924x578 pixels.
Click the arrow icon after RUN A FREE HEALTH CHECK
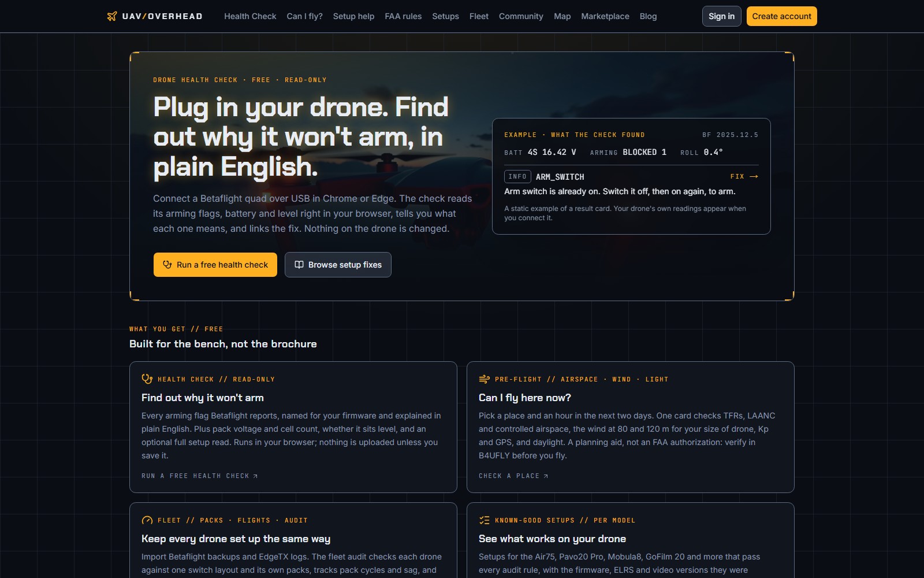tap(255, 476)
